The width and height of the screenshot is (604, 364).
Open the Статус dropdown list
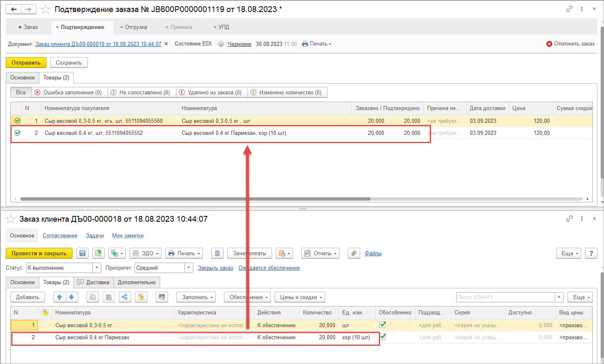click(x=97, y=268)
